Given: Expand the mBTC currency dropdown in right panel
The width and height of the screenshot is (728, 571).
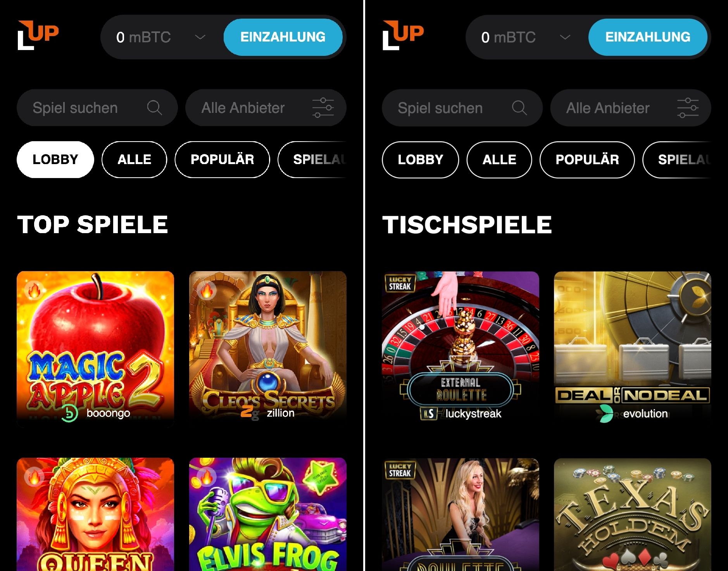Looking at the screenshot, I should [565, 37].
